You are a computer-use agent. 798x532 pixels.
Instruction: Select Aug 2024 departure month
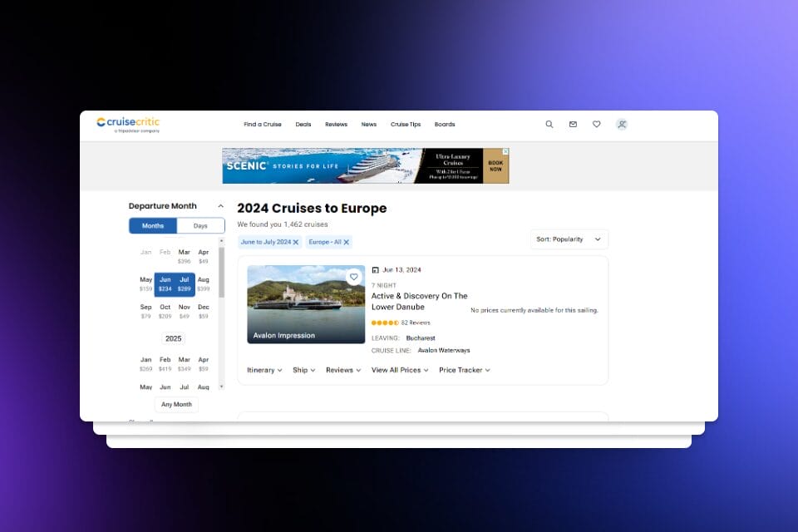point(204,284)
